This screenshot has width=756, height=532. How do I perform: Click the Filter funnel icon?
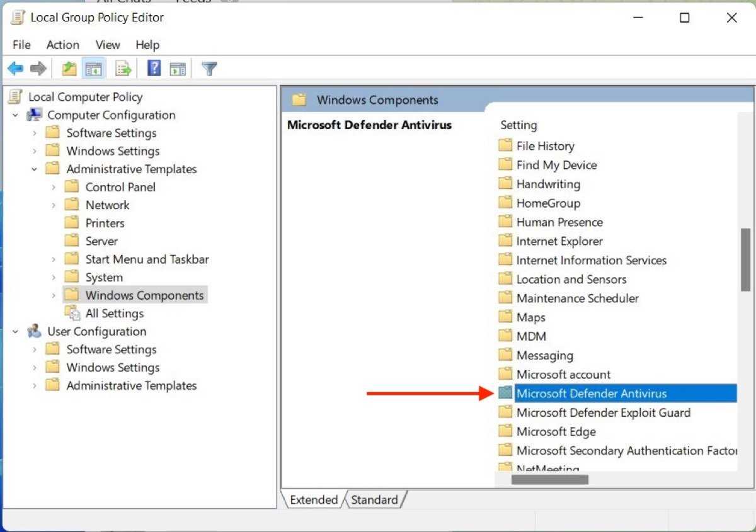point(209,69)
